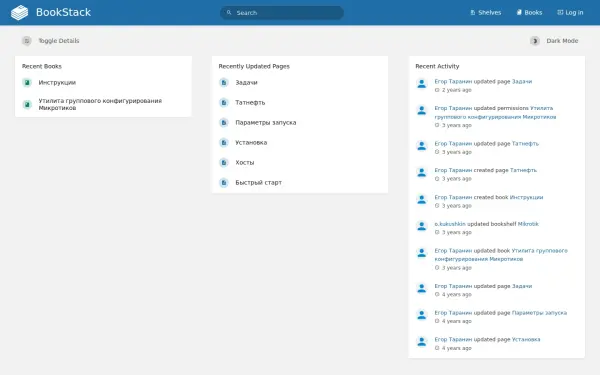600x375 pixels.
Task: Open book Утилита группового конфигурирования Микротиков
Action: point(100,104)
